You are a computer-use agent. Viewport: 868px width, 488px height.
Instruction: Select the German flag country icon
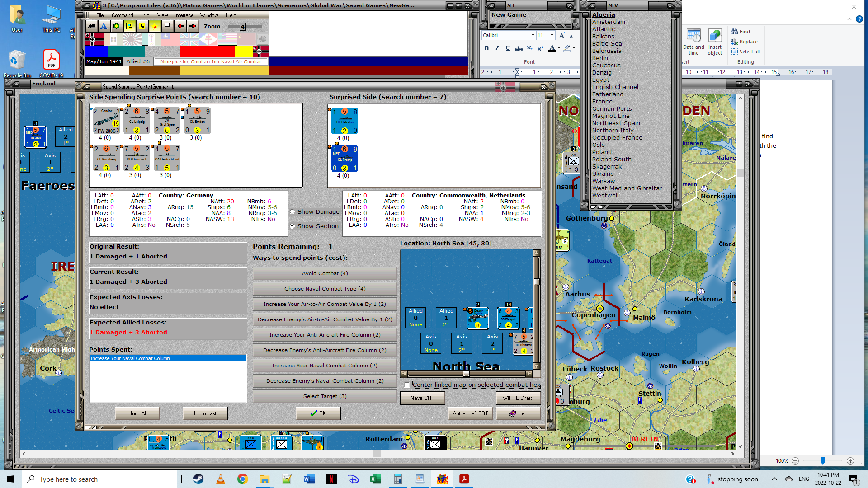pyautogui.click(x=94, y=39)
